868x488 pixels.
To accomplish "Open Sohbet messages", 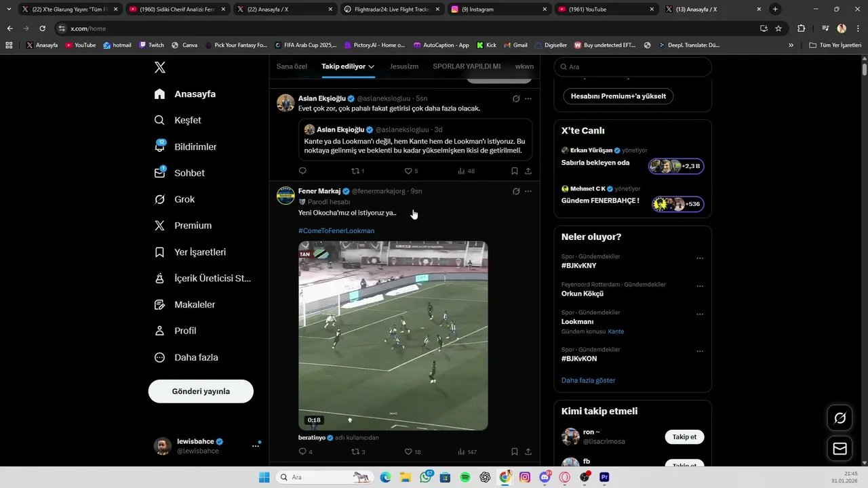I will tap(179, 173).
